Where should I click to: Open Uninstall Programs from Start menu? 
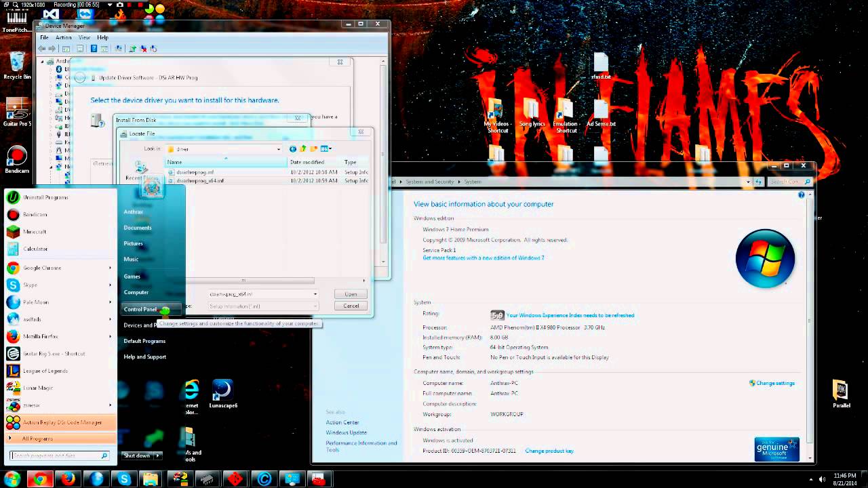pyautogui.click(x=60, y=197)
